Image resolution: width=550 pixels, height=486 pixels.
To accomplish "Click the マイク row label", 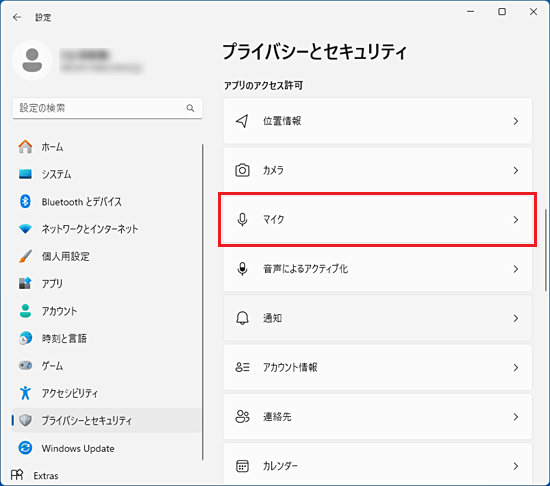I will pyautogui.click(x=274, y=220).
